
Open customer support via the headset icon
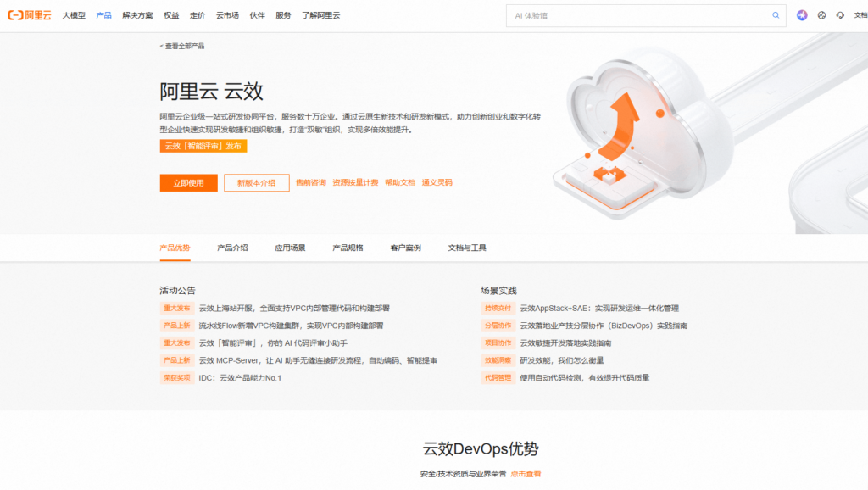(x=840, y=14)
